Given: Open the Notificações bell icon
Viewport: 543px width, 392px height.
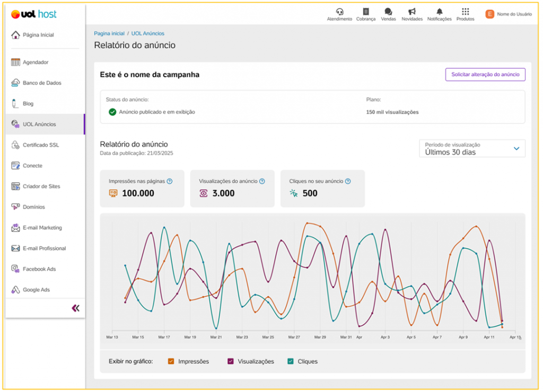Looking at the screenshot, I should 439,12.
